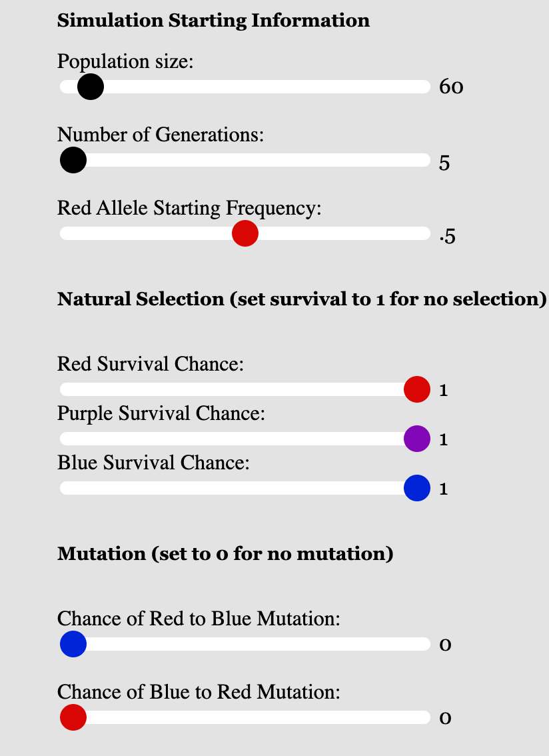Click the "Population size:" label
This screenshot has width=549, height=756.
click(x=125, y=62)
